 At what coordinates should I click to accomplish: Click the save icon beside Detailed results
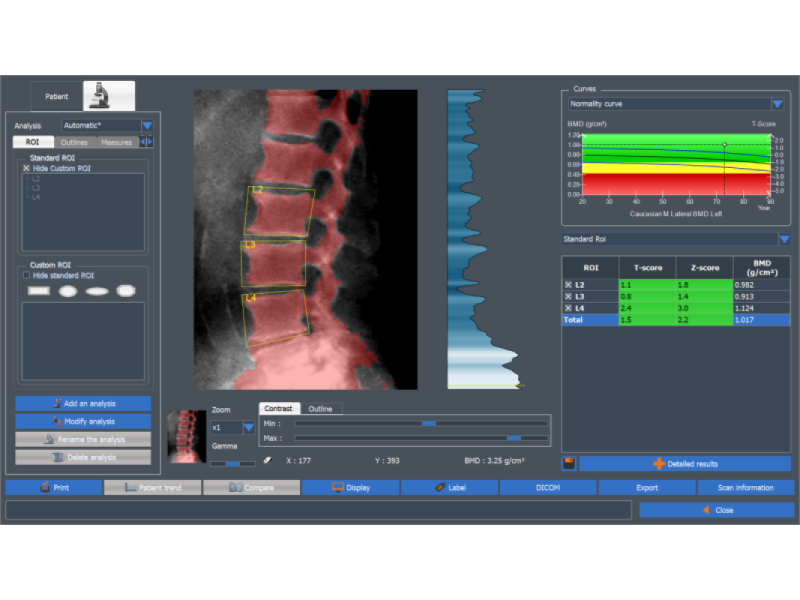[568, 464]
